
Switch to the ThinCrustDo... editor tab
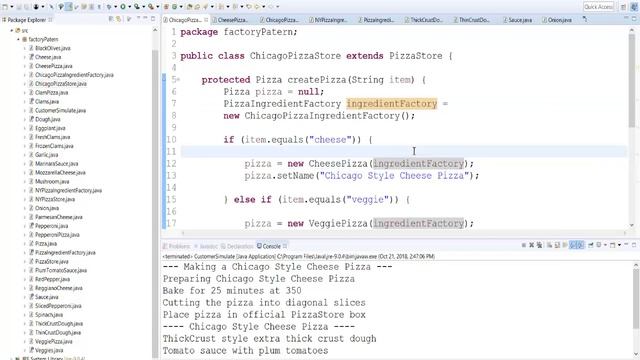474,20
